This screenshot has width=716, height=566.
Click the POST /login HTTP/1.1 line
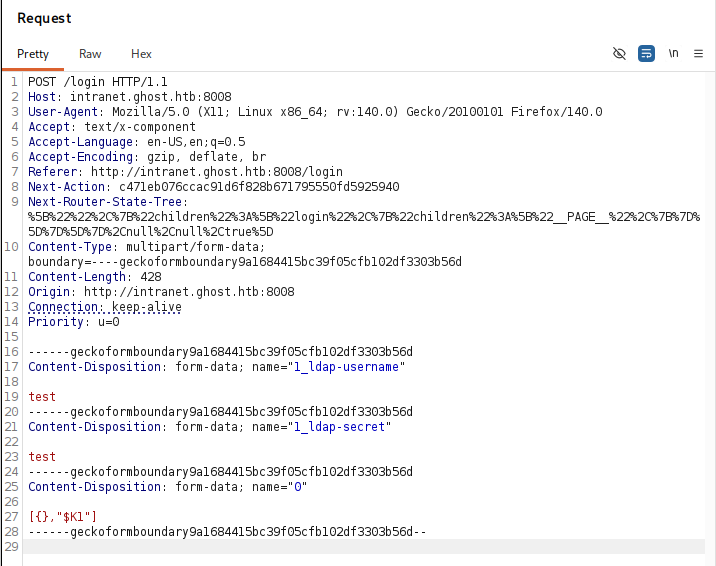pos(98,82)
